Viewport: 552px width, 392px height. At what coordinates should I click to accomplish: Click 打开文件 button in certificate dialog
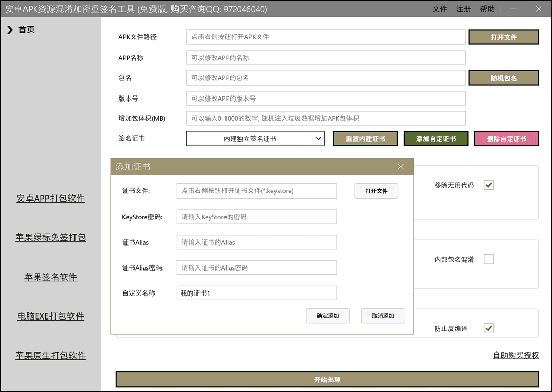(x=376, y=191)
